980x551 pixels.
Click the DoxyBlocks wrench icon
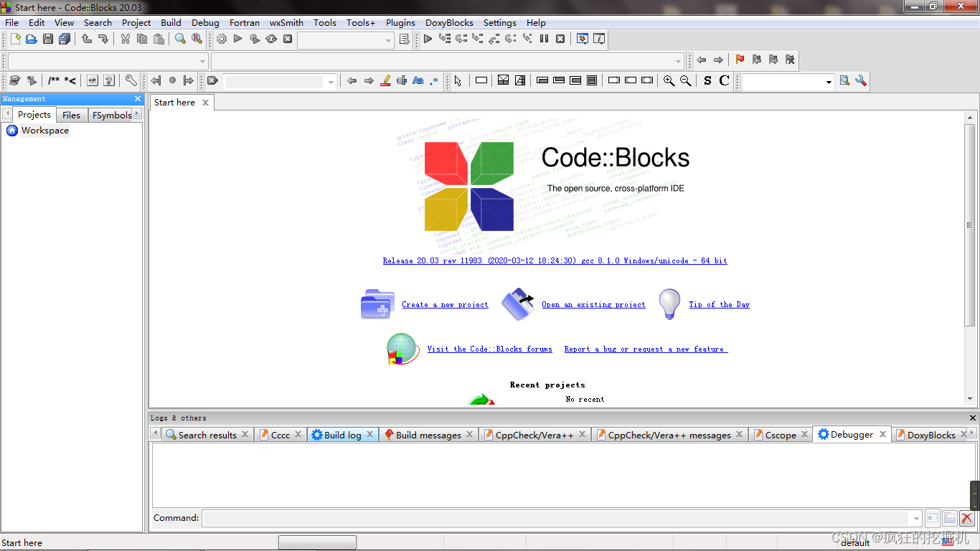tap(131, 80)
